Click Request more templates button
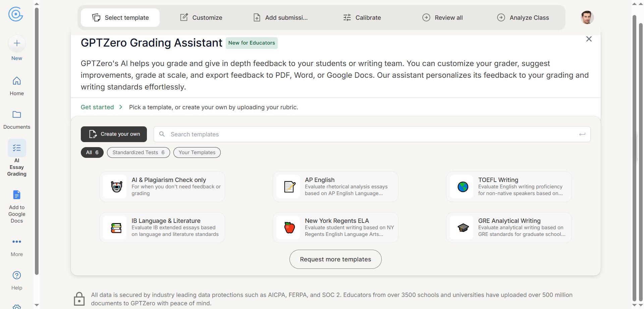The image size is (644, 309). point(335,259)
